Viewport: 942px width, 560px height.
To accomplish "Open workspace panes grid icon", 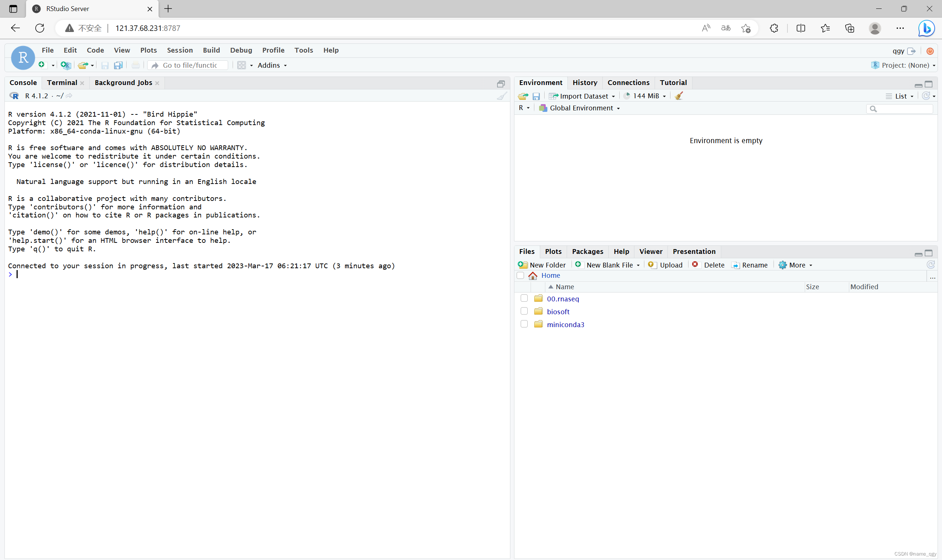I will point(241,65).
